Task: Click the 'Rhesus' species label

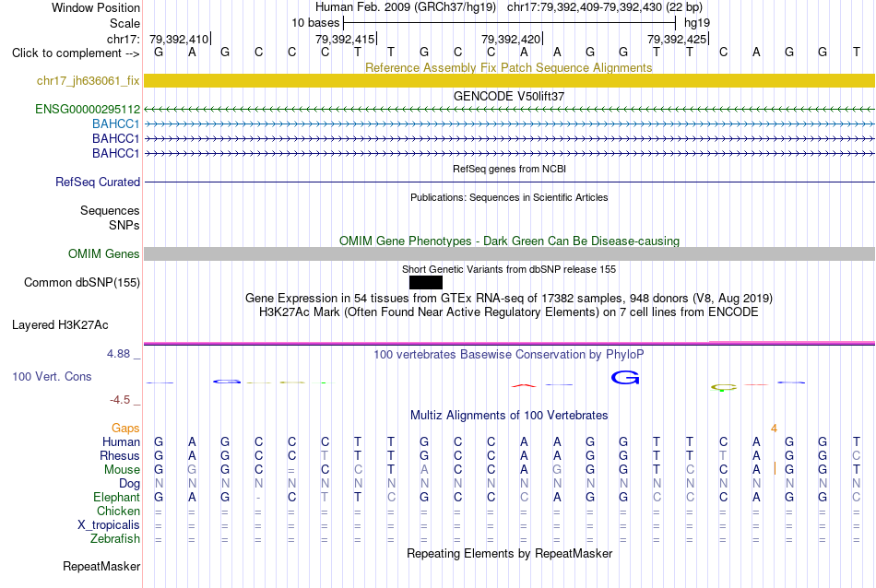Action: (x=120, y=456)
